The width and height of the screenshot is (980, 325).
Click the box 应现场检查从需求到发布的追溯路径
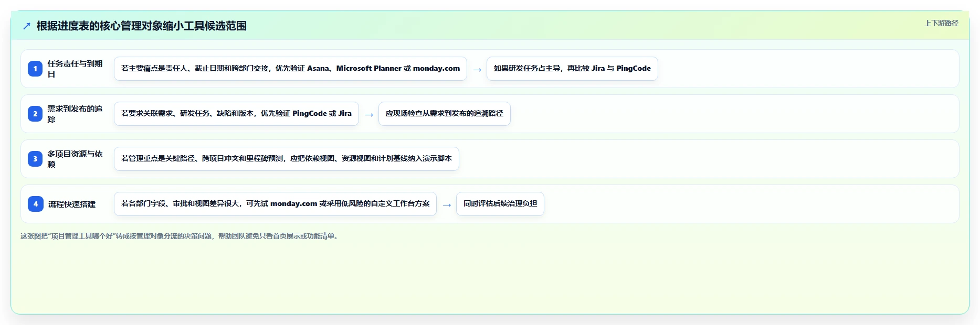(x=444, y=114)
